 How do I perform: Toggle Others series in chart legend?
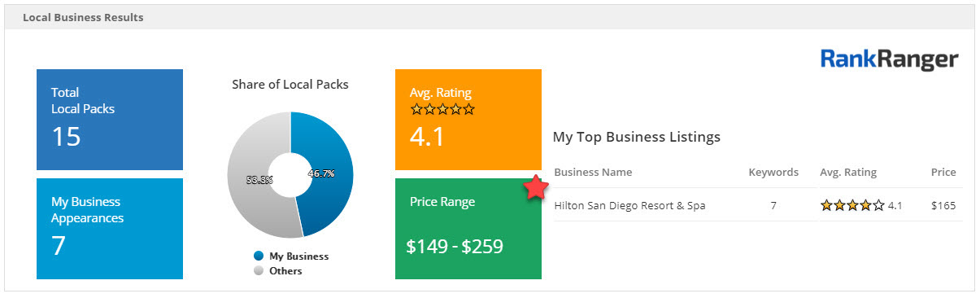[277, 271]
